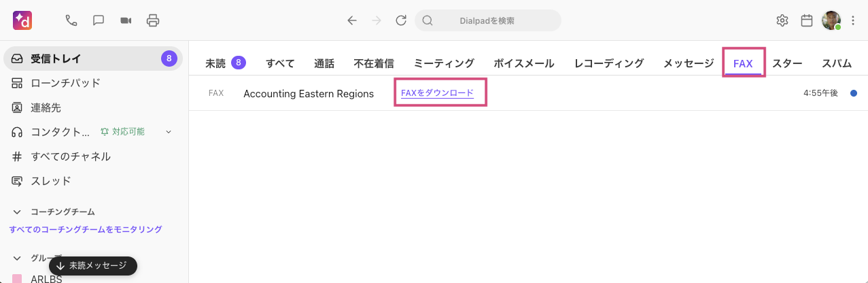Collapse the コーチングチーム section

pos(17,212)
